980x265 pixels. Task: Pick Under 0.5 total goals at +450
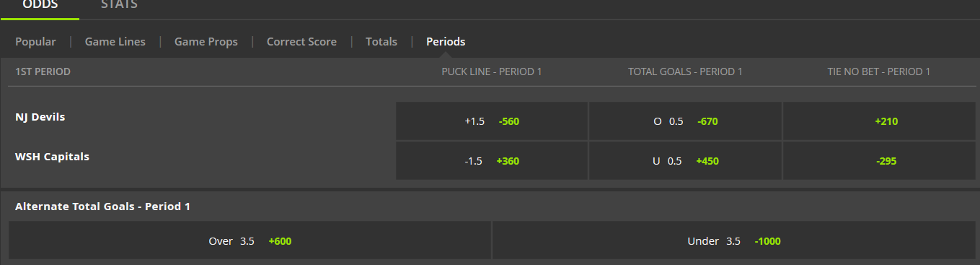(686, 161)
